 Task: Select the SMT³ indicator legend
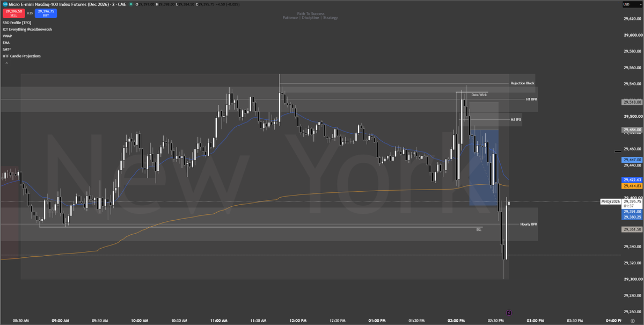(x=6, y=49)
